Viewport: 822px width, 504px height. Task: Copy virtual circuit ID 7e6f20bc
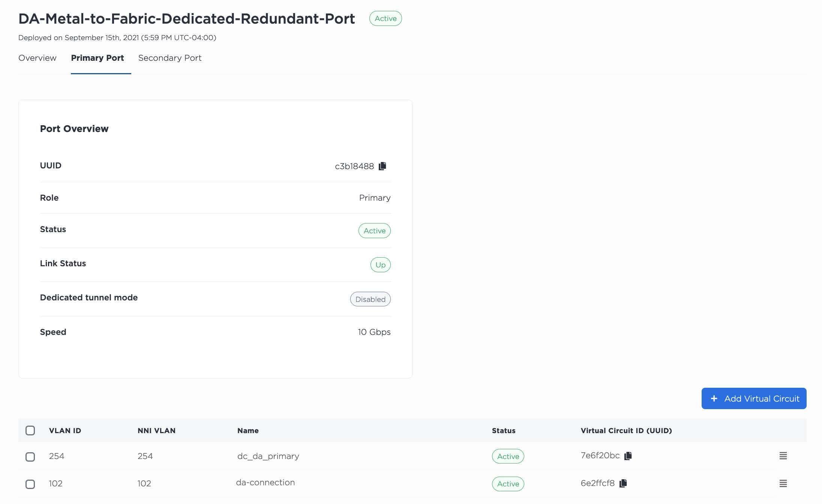point(628,456)
